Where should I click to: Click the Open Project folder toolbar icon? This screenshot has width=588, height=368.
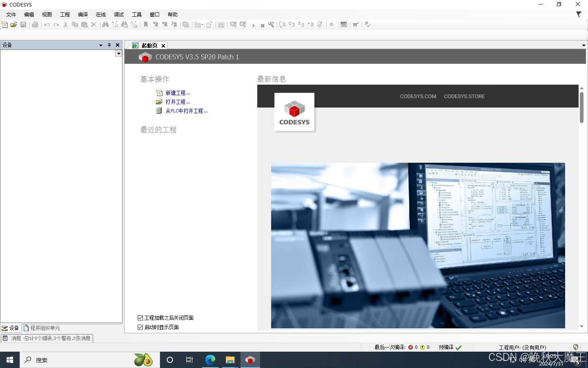point(14,25)
